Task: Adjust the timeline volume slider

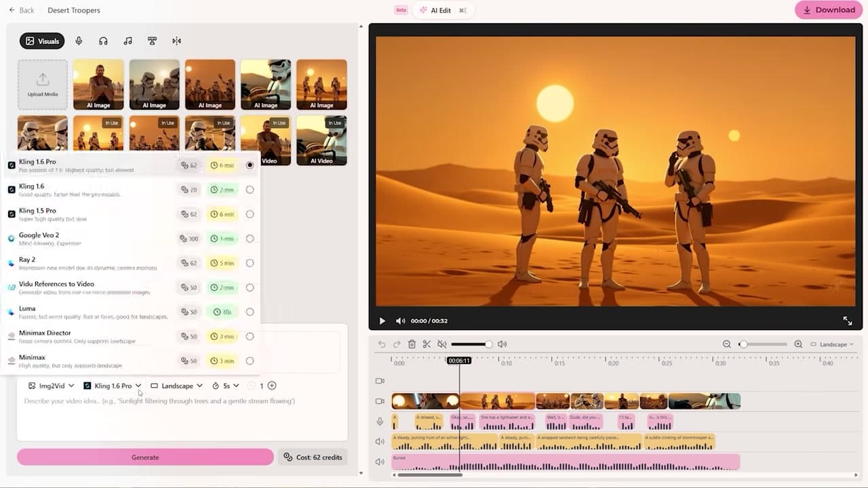Action: [471, 344]
